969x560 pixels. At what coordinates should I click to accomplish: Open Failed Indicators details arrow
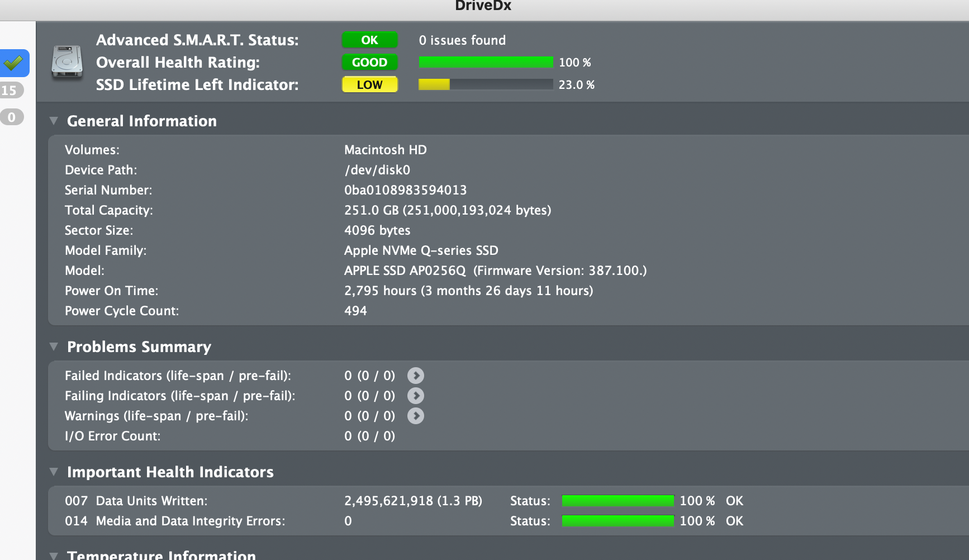pos(415,376)
